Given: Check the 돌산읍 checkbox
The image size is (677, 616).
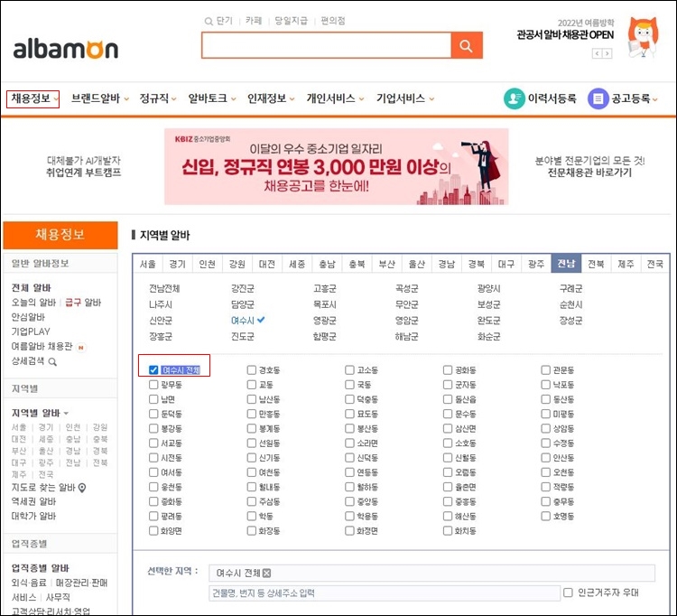Looking at the screenshot, I should pyautogui.click(x=448, y=399).
